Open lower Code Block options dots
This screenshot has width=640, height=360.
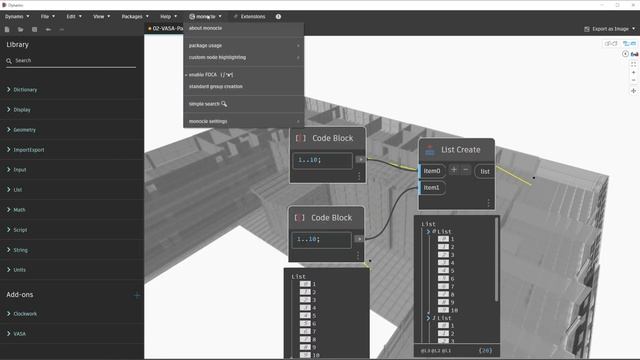click(358, 255)
